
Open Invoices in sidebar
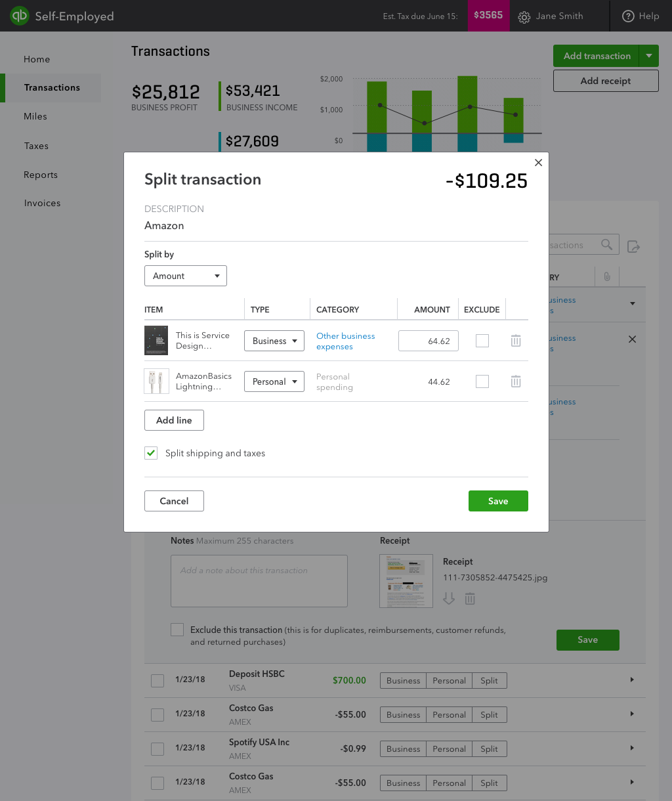pos(42,203)
